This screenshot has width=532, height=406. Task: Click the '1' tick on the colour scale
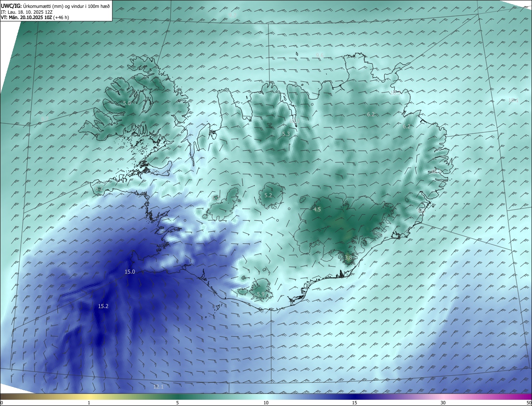pos(89,403)
